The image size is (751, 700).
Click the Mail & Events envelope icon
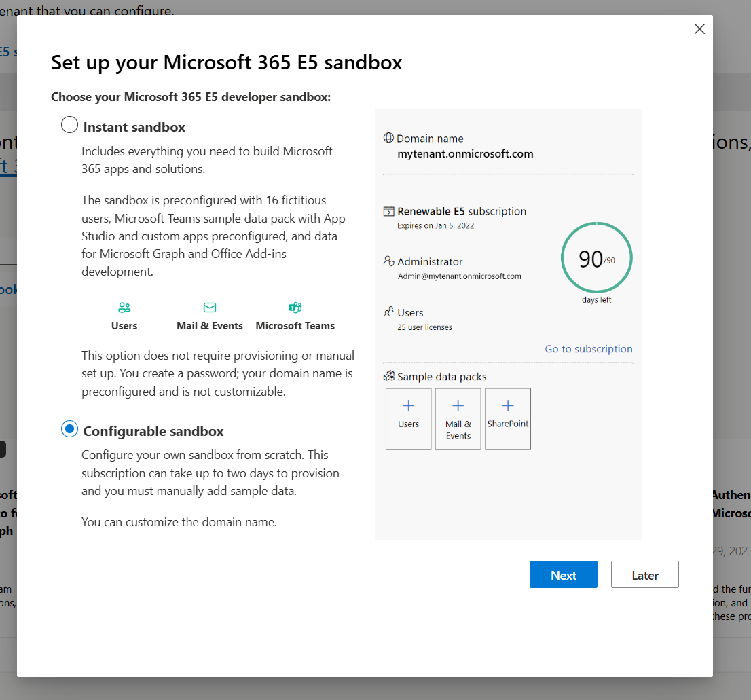pos(210,308)
